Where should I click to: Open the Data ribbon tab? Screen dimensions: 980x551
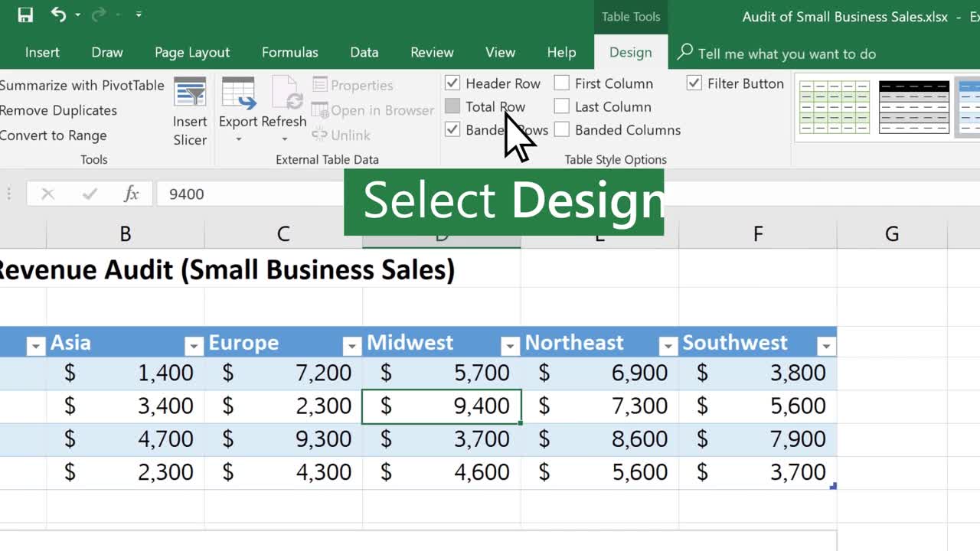click(x=364, y=52)
